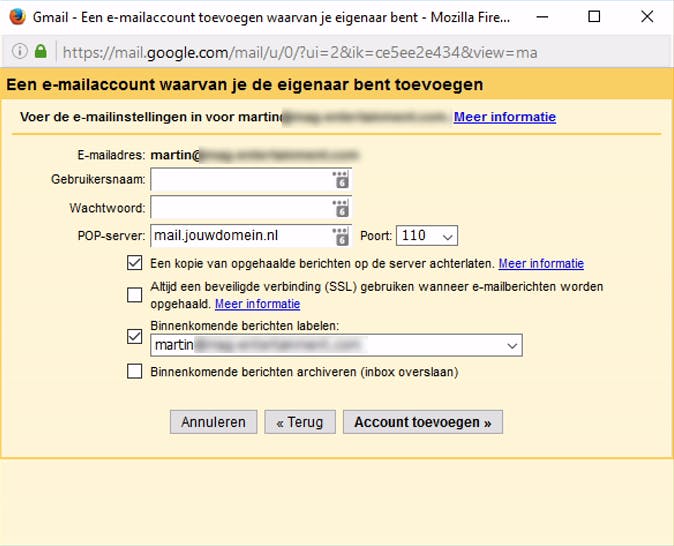Click the site information icon in address bar
The height and width of the screenshot is (546, 674).
pyautogui.click(x=20, y=51)
